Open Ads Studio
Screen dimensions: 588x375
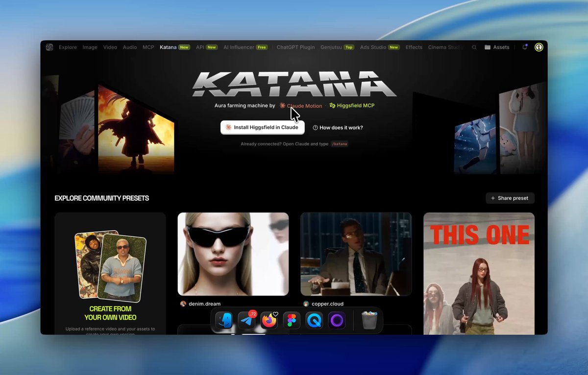380,47
